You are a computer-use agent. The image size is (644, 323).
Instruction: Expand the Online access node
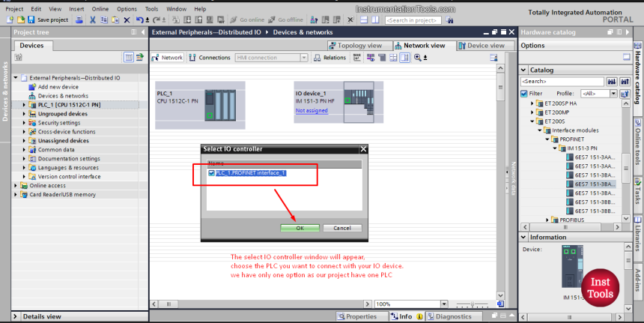tap(16, 186)
